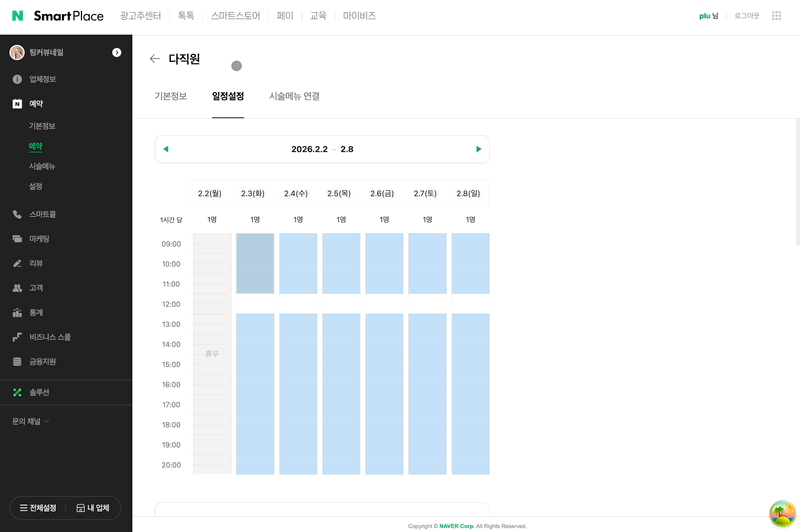
Task: Click 내 업체 button at sidebar bottom
Action: pyautogui.click(x=93, y=508)
